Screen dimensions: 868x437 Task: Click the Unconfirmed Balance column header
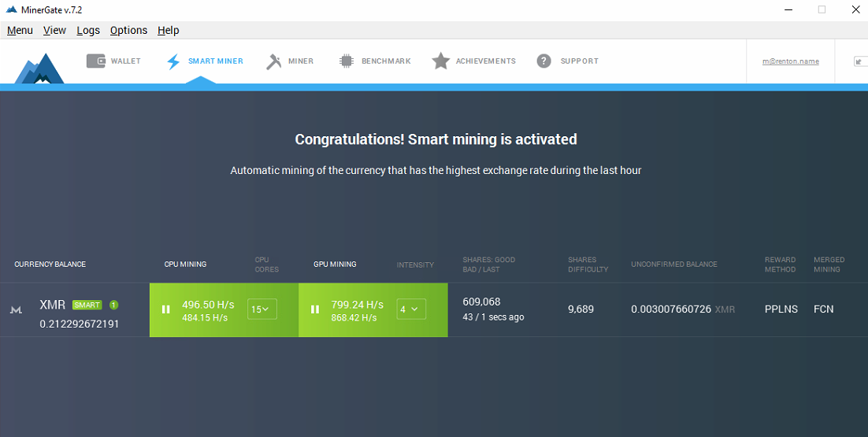click(x=674, y=265)
